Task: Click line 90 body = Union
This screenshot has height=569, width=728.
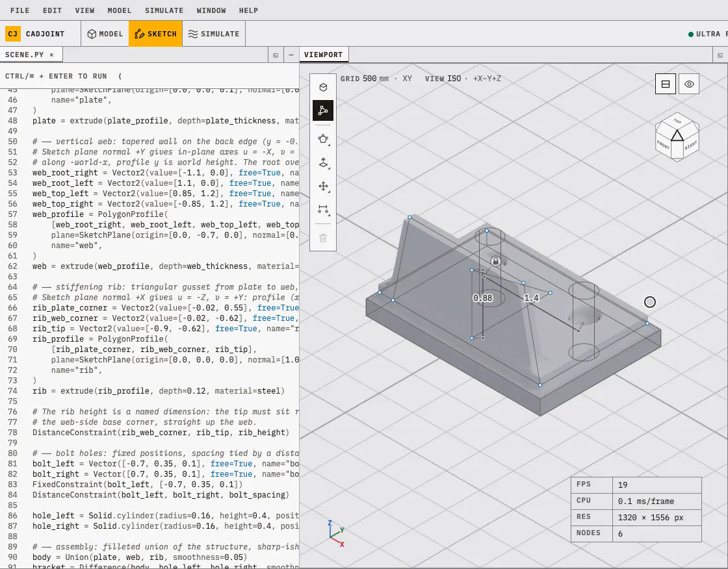Action: tap(140, 557)
